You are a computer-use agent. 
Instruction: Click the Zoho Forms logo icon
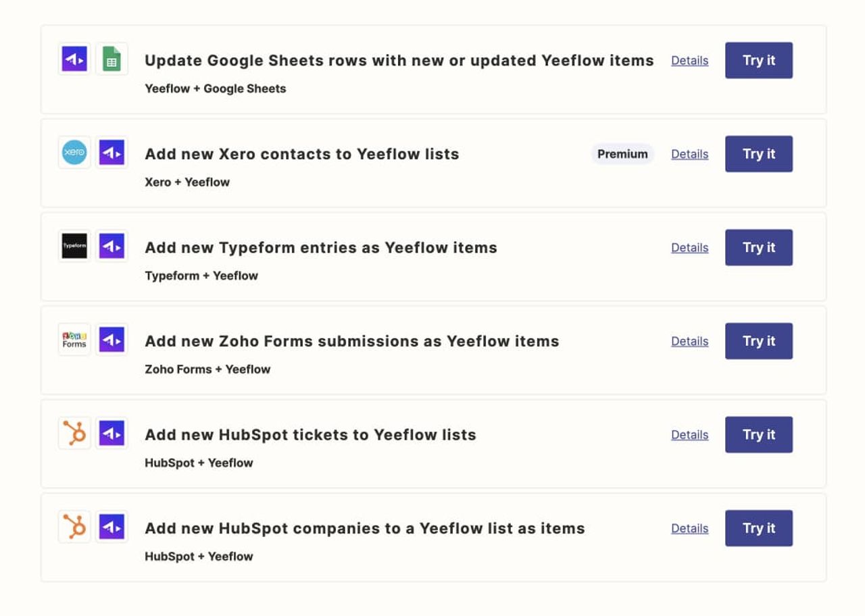74,340
